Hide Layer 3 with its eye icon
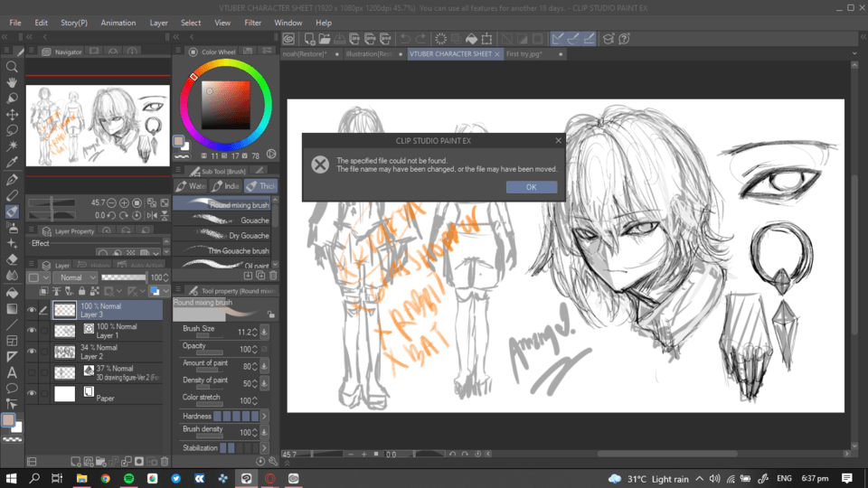868x488 pixels. click(32, 310)
